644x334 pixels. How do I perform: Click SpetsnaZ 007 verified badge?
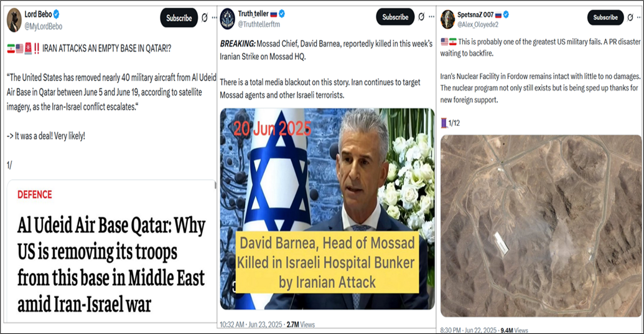coord(506,14)
